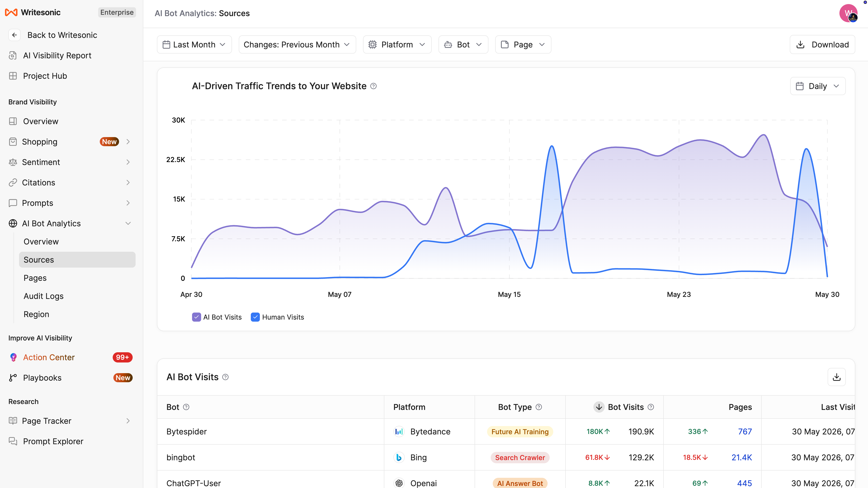Click the Prompts chat icon
The width and height of the screenshot is (868, 488).
[x=13, y=203]
